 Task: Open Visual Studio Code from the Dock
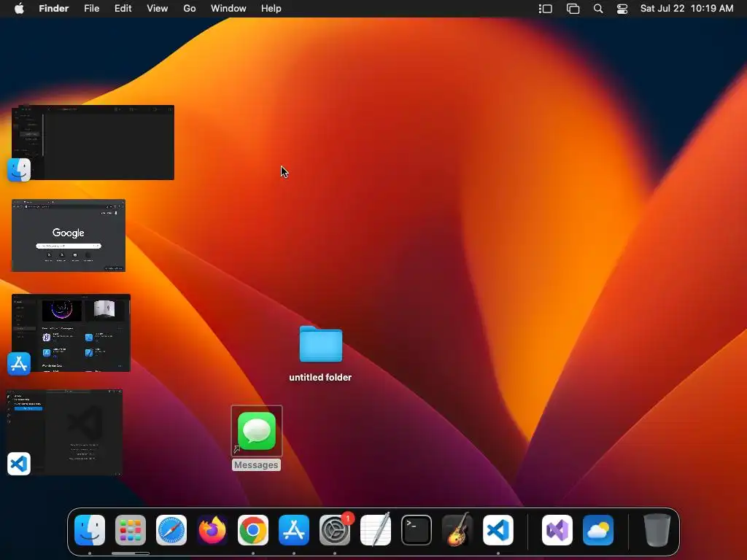point(498,530)
